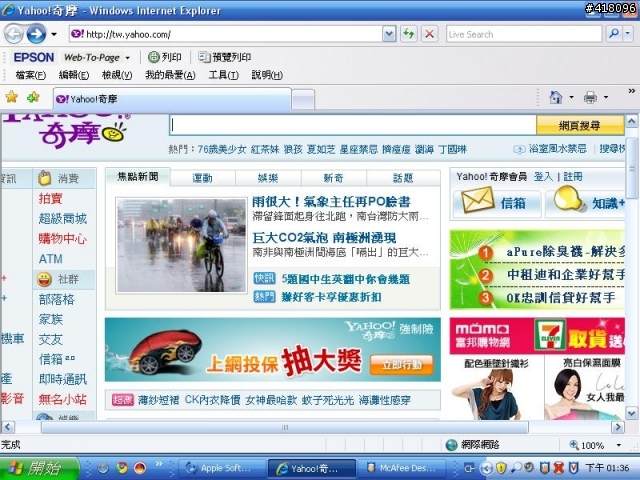This screenshot has width=640, height=480.
Task: Run Live Search with magnifier icon
Action: click(x=613, y=34)
